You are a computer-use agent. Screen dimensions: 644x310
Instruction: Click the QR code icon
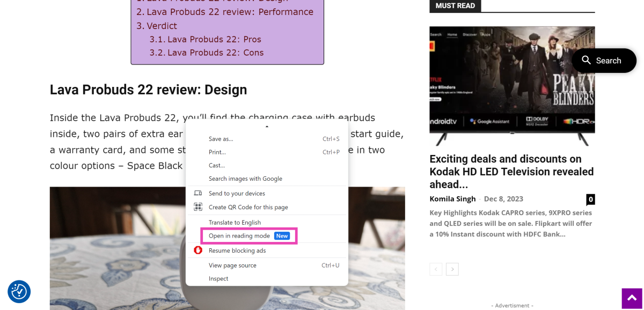tap(198, 207)
